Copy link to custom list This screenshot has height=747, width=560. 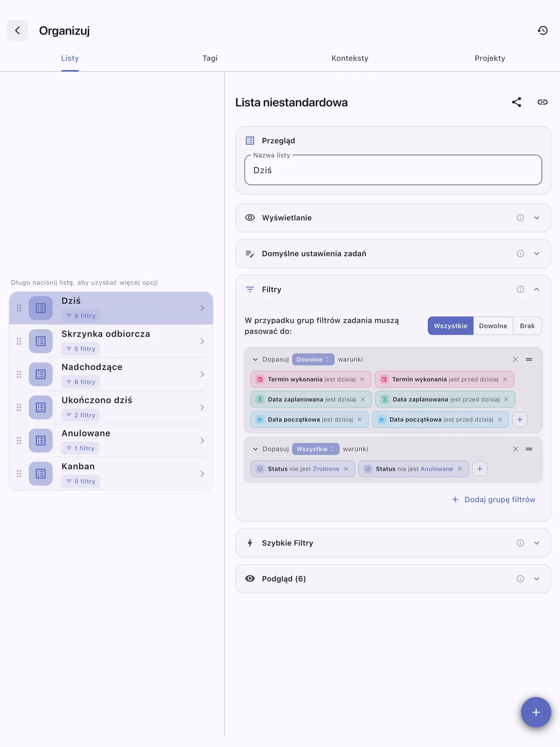click(x=542, y=102)
